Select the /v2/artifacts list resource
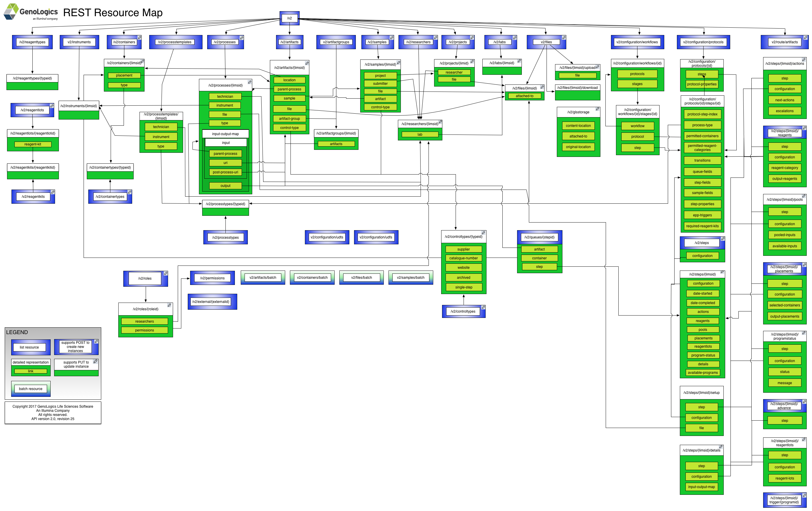The width and height of the screenshot is (812, 511). (x=289, y=42)
